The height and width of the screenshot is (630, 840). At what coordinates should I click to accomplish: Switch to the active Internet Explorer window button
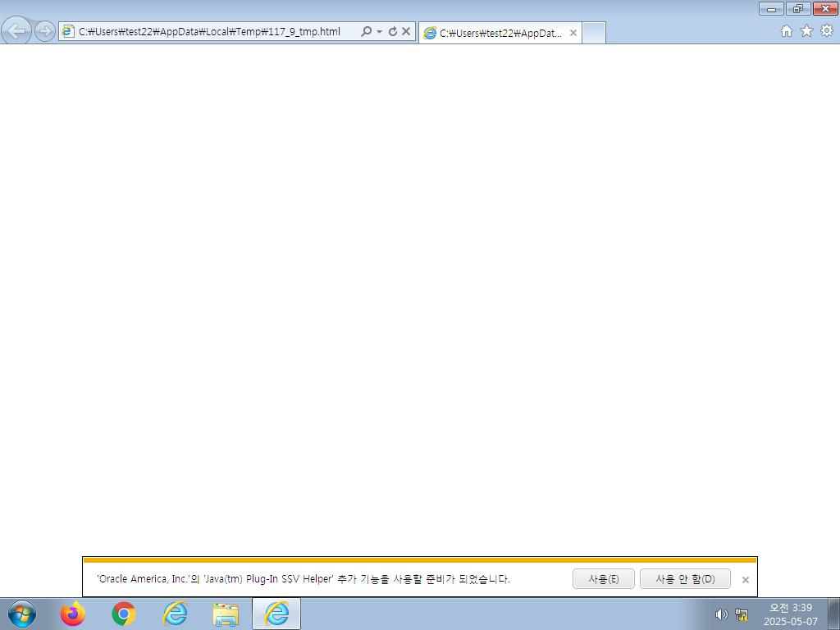[x=276, y=614]
